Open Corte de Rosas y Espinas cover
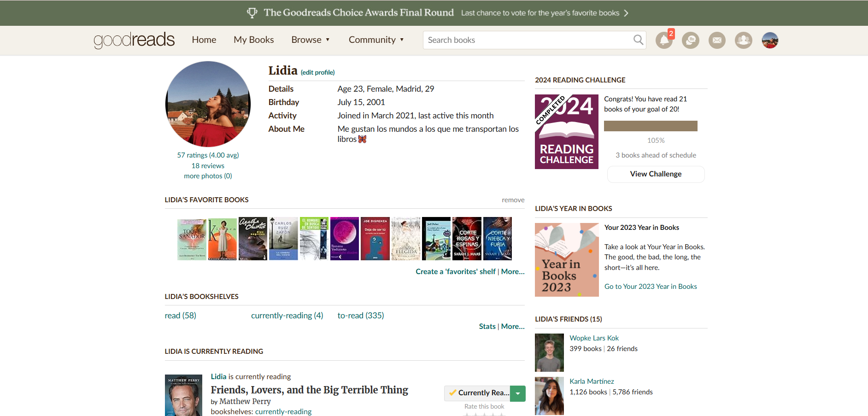 click(x=467, y=239)
